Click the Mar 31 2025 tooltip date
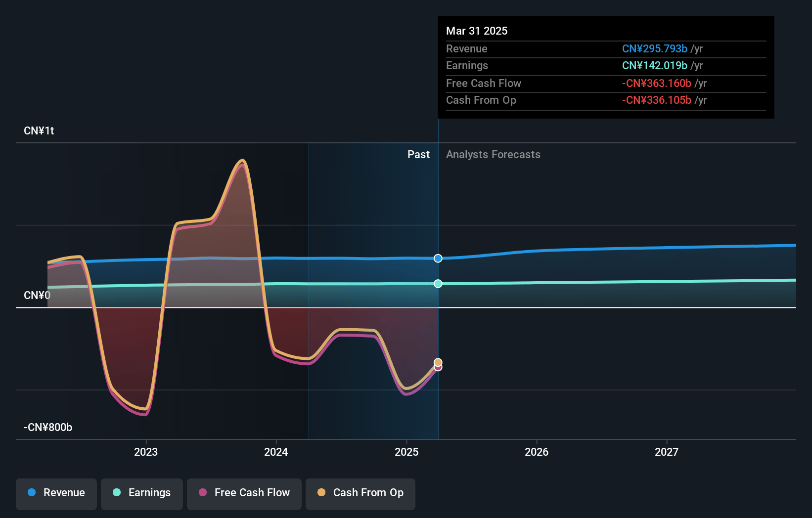The width and height of the screenshot is (812, 518). pos(477,31)
